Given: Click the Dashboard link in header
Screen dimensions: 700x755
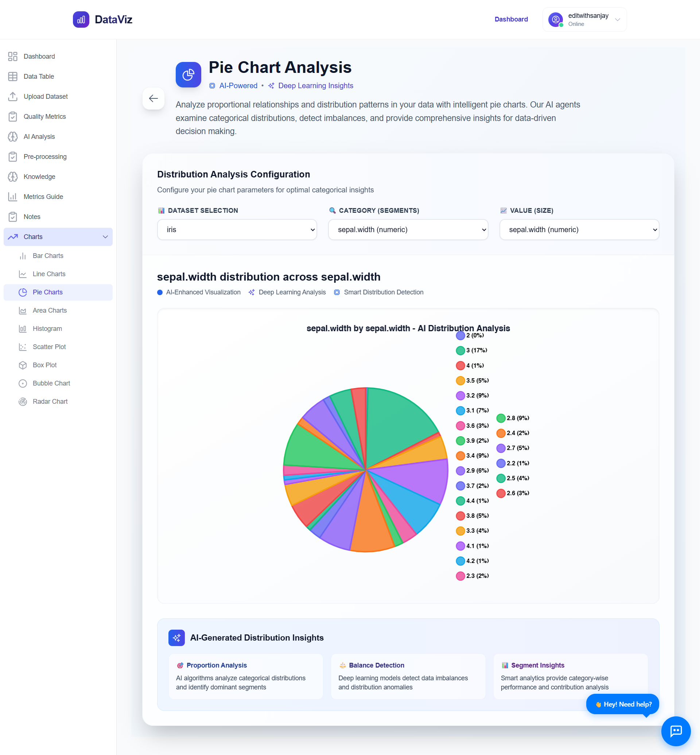Looking at the screenshot, I should coord(511,19).
